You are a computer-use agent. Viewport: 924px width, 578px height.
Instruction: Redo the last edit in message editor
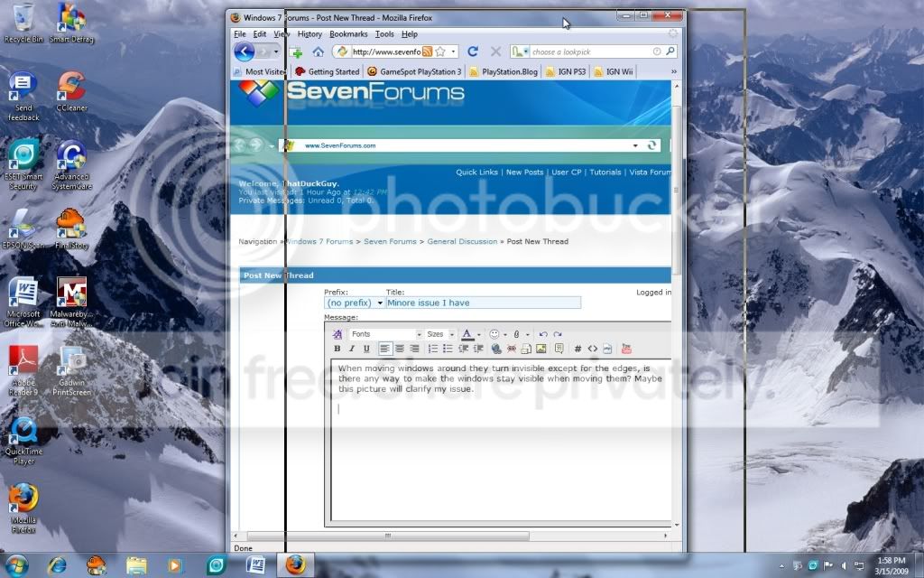(558, 334)
